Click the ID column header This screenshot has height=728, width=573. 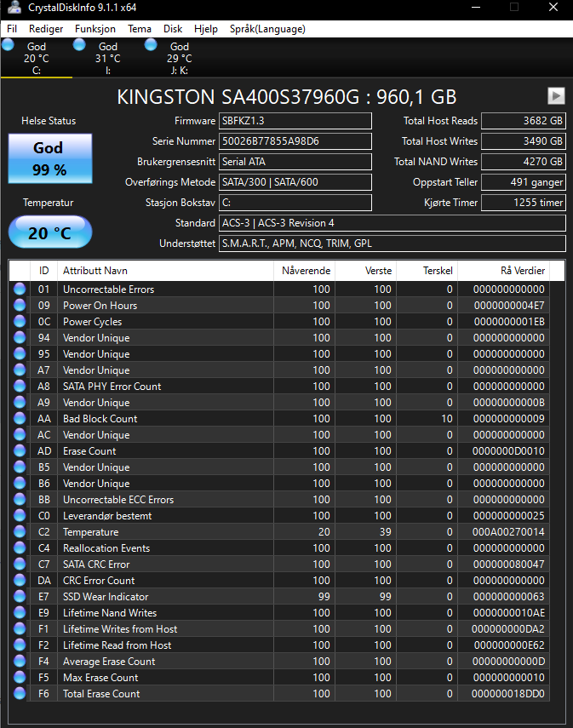pos(43,271)
